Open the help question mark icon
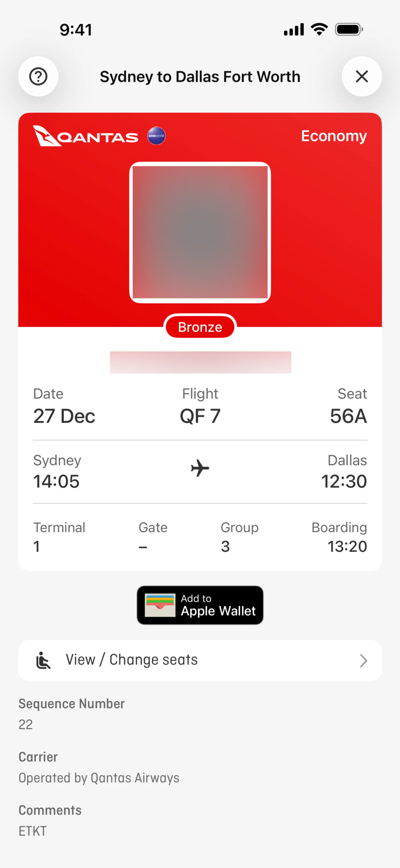The width and height of the screenshot is (400, 868). coord(38,77)
